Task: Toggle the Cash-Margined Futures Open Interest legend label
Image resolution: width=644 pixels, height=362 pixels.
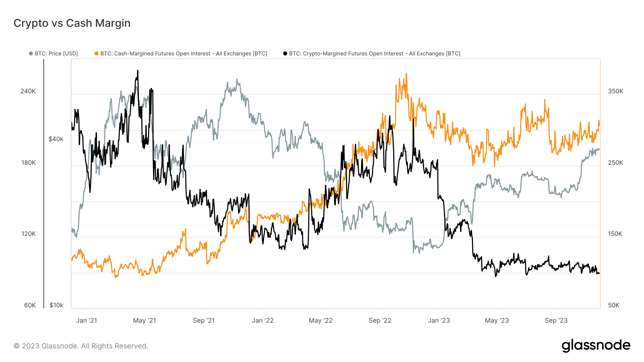Action: click(184, 54)
